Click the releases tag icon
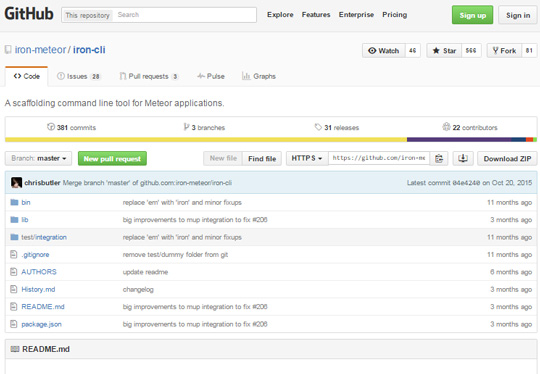Viewport: 540px width, 374px height. (x=318, y=127)
